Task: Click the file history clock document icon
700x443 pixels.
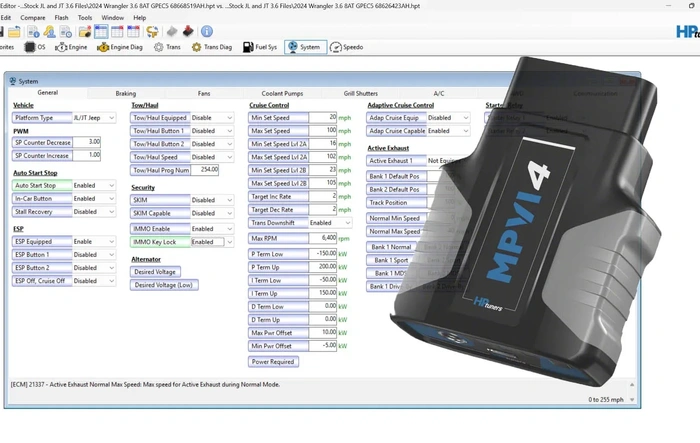Action: click(x=66, y=32)
